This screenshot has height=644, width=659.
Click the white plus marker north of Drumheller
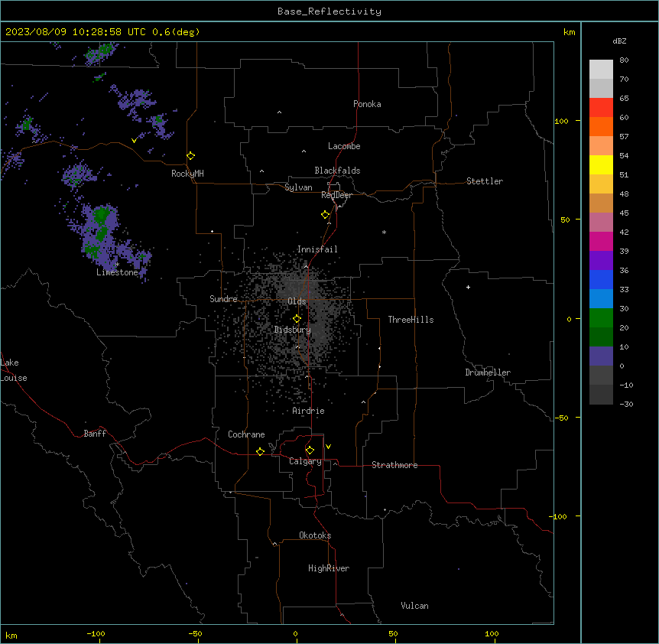click(x=468, y=287)
